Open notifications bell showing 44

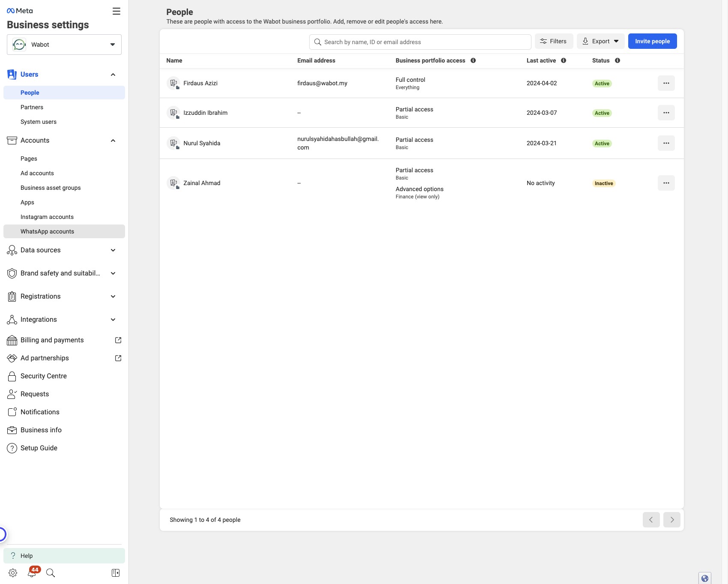click(33, 572)
